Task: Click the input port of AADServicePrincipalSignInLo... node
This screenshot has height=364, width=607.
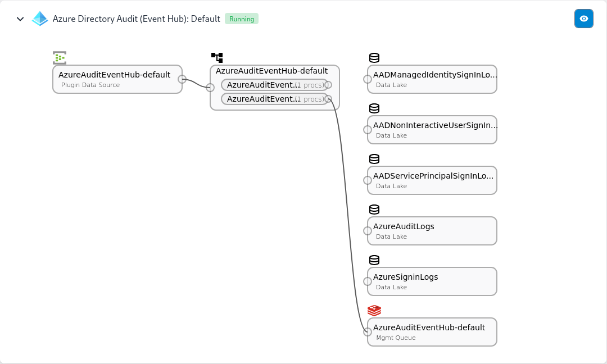Action: (368, 180)
